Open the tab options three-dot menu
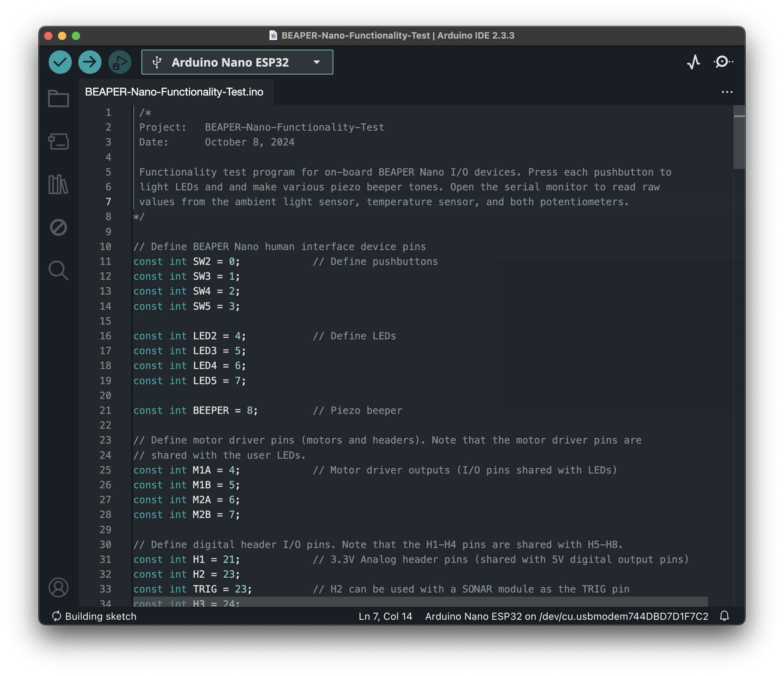 727,92
